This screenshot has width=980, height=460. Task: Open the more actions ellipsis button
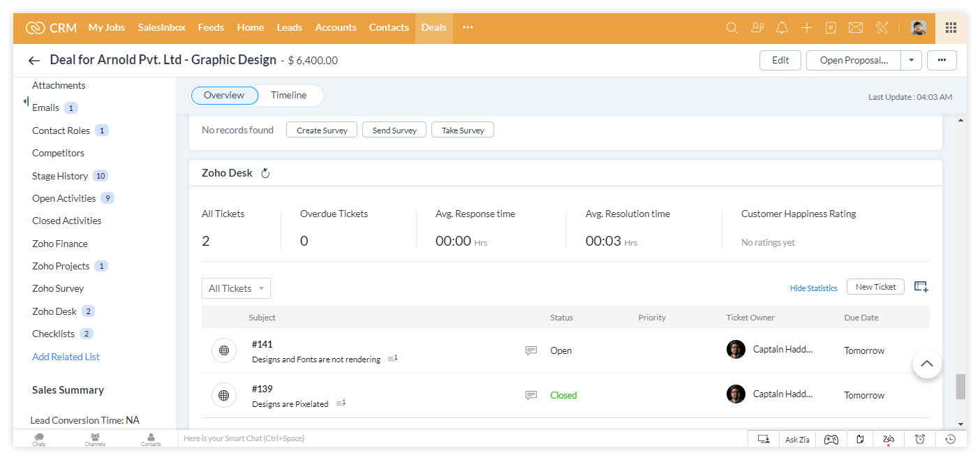click(x=942, y=61)
